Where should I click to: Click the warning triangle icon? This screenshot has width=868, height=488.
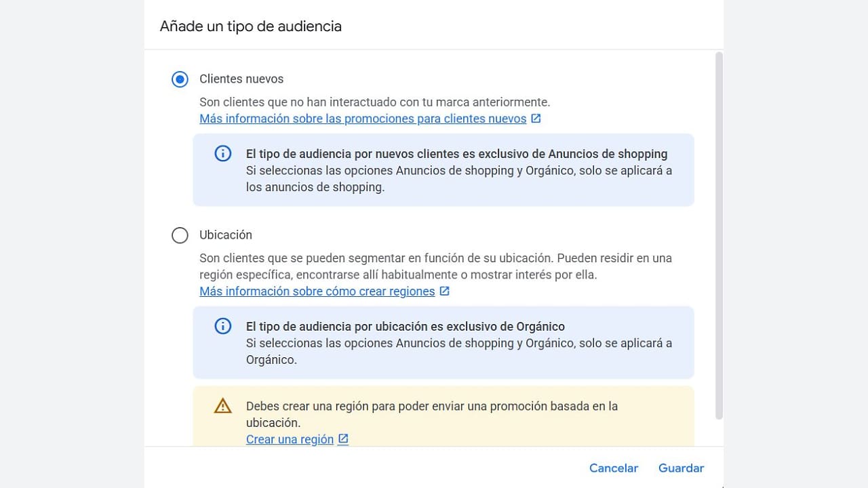tap(222, 406)
